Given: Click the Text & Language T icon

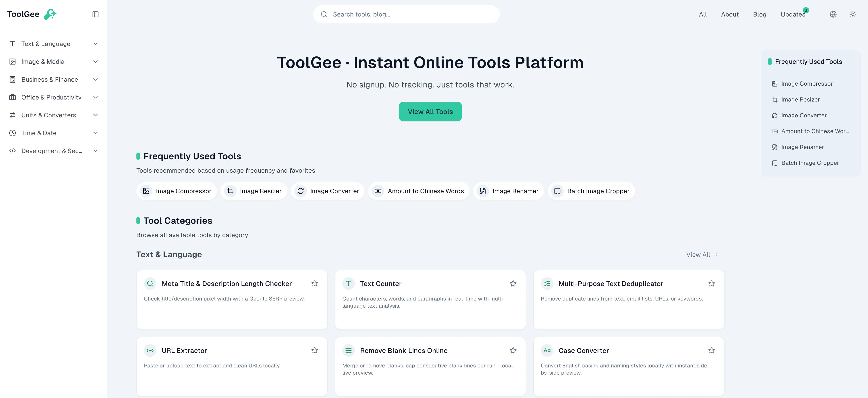Looking at the screenshot, I should point(12,44).
